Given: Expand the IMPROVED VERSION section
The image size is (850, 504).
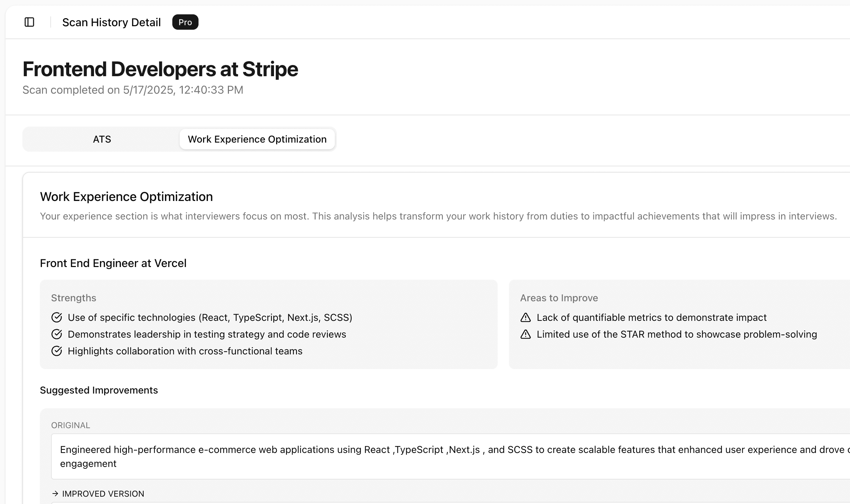Looking at the screenshot, I should point(103,494).
